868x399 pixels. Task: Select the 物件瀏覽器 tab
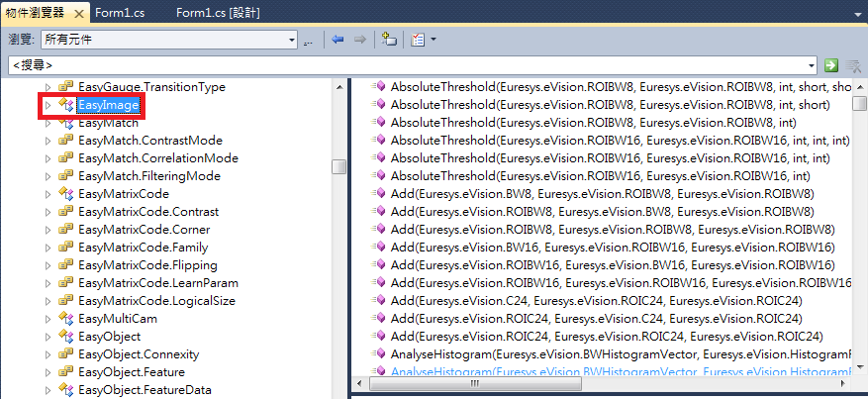point(35,13)
